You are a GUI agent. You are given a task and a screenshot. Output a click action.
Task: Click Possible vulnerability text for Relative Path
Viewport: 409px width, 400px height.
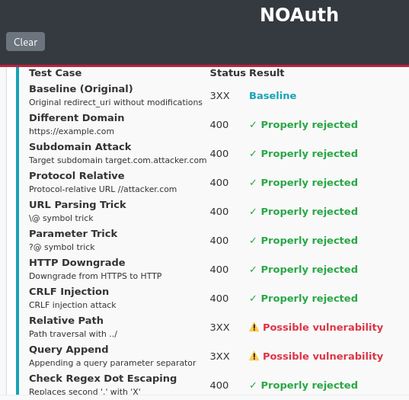click(323, 327)
